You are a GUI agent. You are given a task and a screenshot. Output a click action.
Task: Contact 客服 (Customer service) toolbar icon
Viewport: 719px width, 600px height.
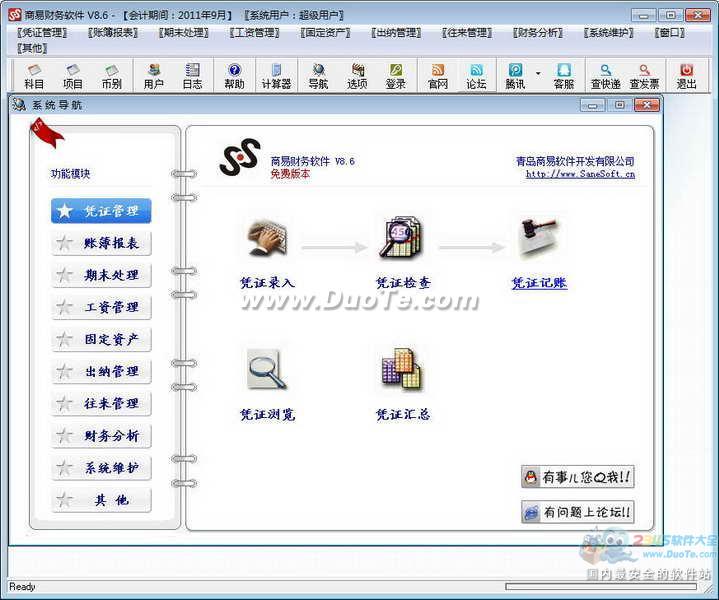point(564,76)
